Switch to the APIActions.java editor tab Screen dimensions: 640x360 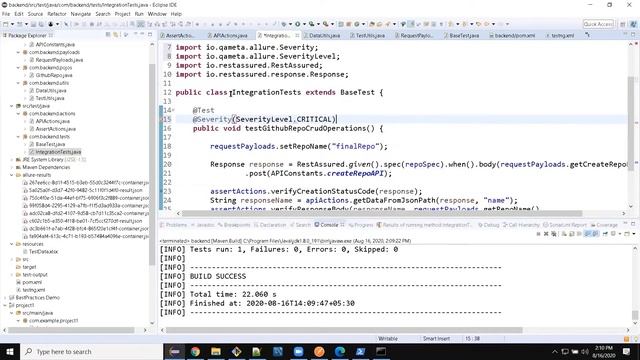(x=227, y=36)
